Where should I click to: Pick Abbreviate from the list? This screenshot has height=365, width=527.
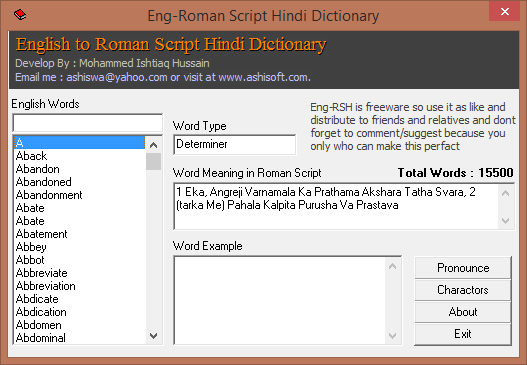click(79, 273)
